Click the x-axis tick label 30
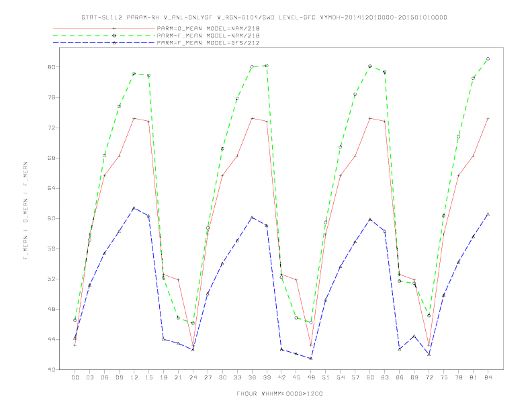 point(222,377)
